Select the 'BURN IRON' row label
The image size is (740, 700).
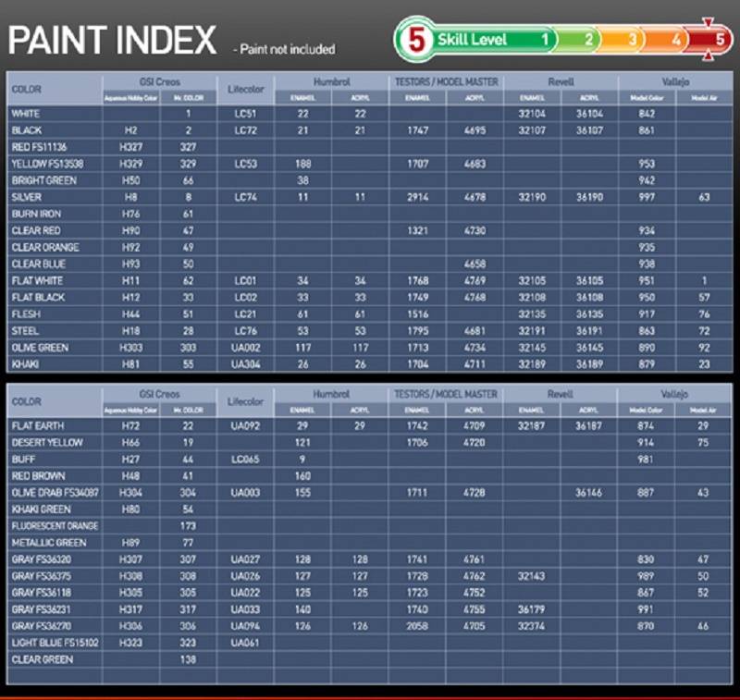point(36,215)
